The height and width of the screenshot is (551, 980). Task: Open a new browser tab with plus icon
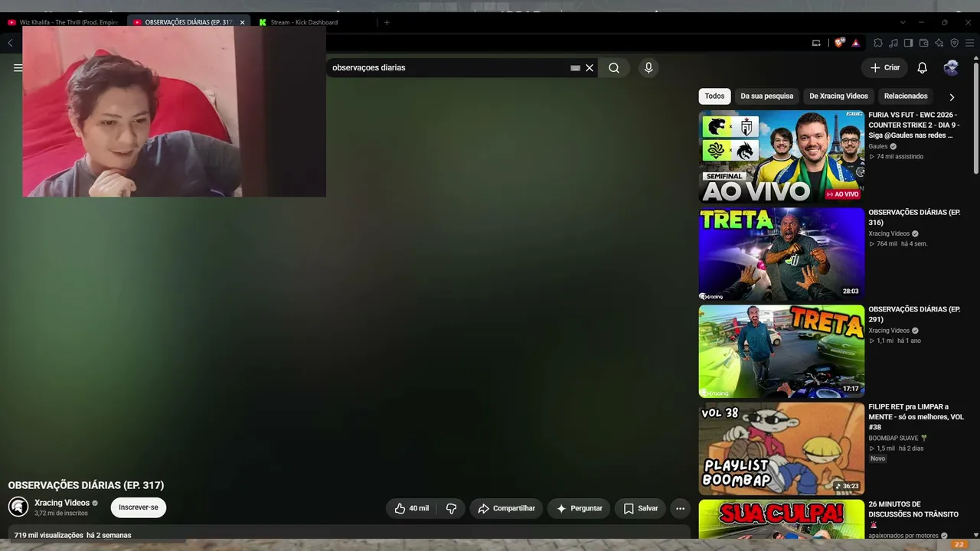[x=387, y=22]
